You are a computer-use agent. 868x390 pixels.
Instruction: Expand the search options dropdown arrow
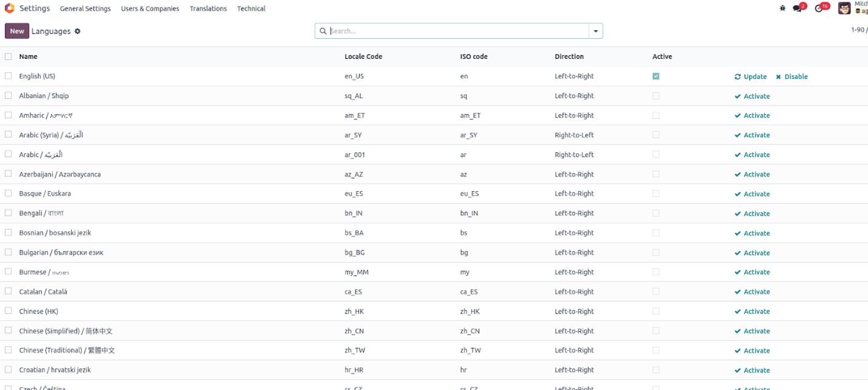tap(596, 31)
